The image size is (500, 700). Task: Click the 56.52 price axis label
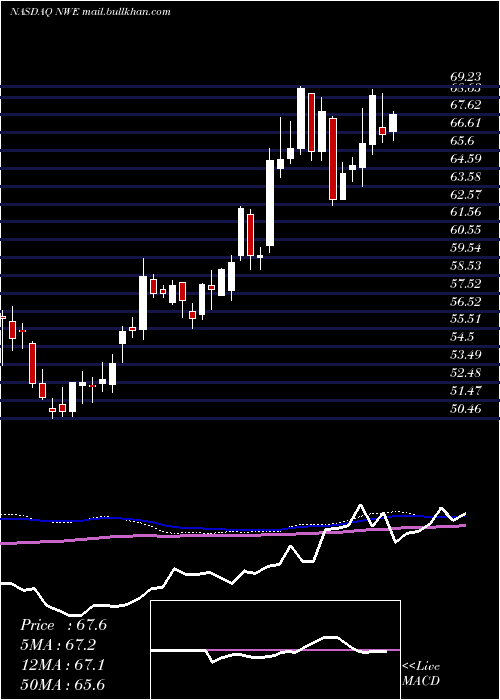coord(466,301)
